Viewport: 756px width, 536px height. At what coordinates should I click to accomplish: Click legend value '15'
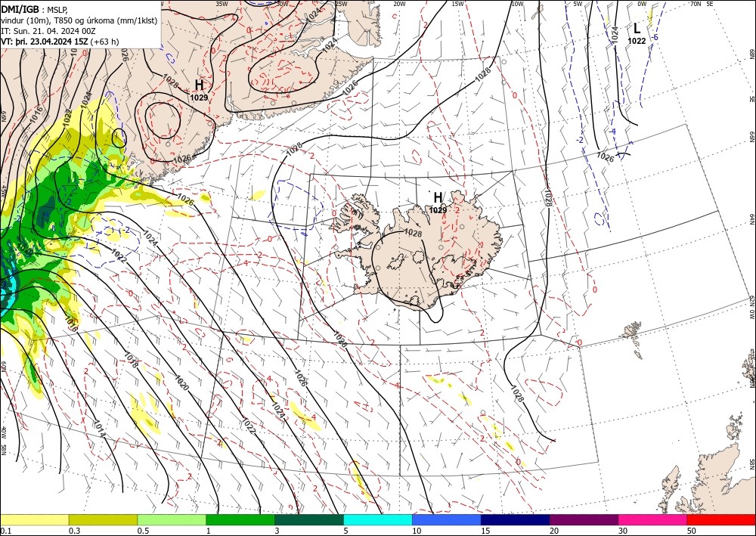coord(485,531)
